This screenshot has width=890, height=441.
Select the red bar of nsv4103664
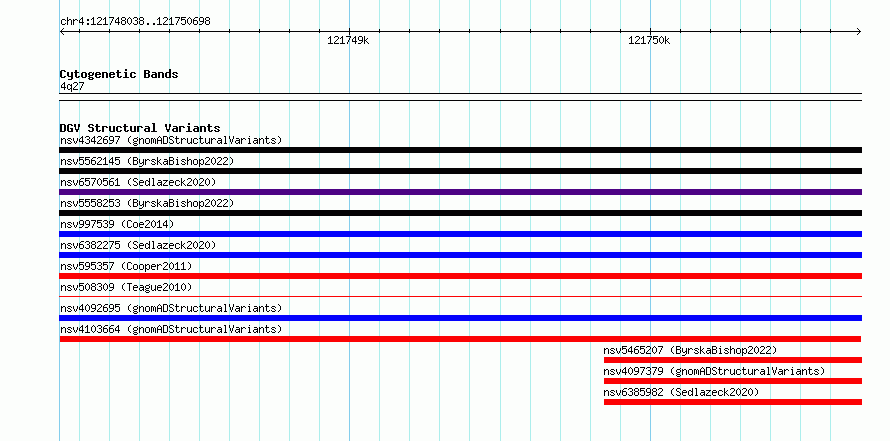tap(460, 339)
